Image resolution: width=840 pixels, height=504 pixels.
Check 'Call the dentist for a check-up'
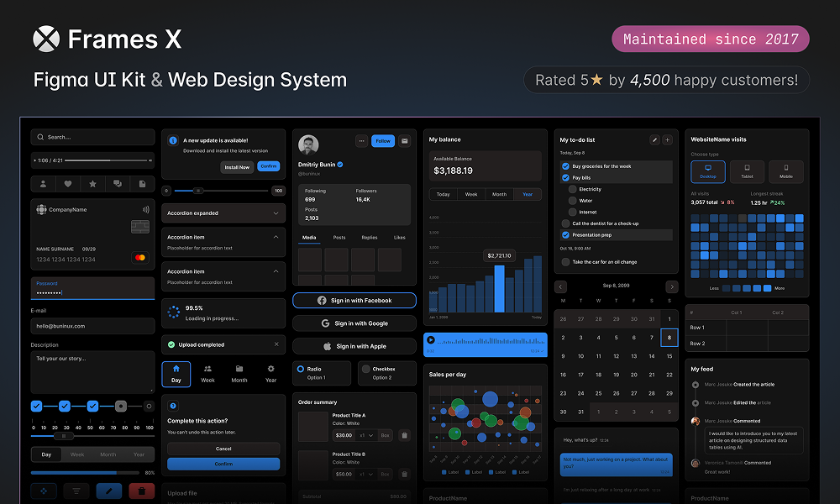(565, 223)
